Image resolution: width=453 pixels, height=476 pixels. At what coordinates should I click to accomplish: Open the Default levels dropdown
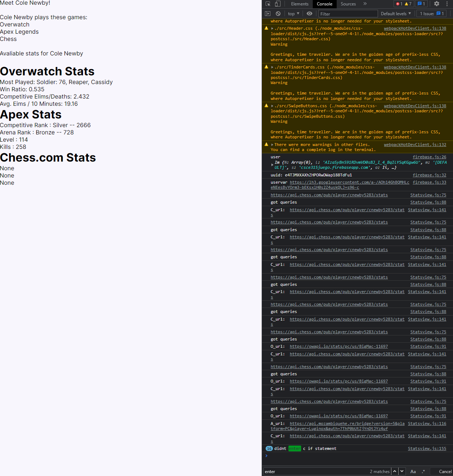396,14
